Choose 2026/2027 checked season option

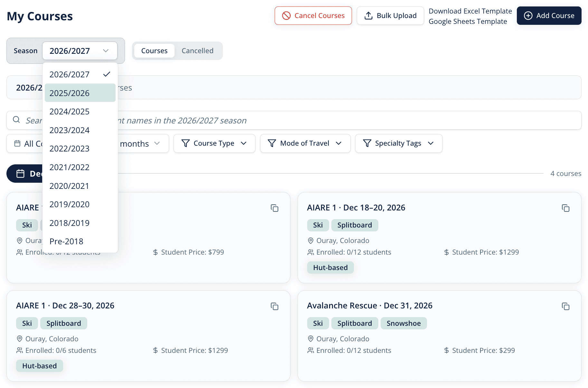[80, 74]
